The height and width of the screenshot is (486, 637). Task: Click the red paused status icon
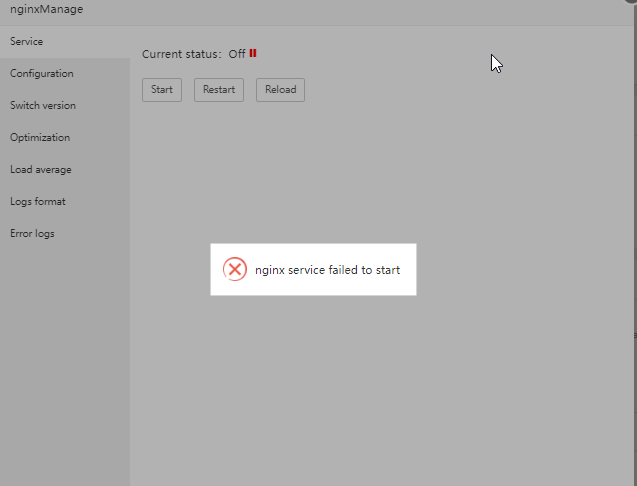[x=253, y=53]
